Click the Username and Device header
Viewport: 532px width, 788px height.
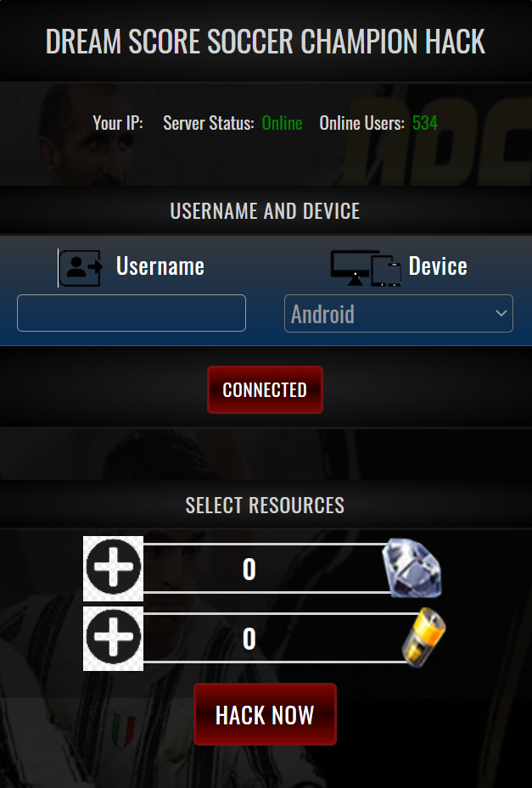tap(265, 211)
